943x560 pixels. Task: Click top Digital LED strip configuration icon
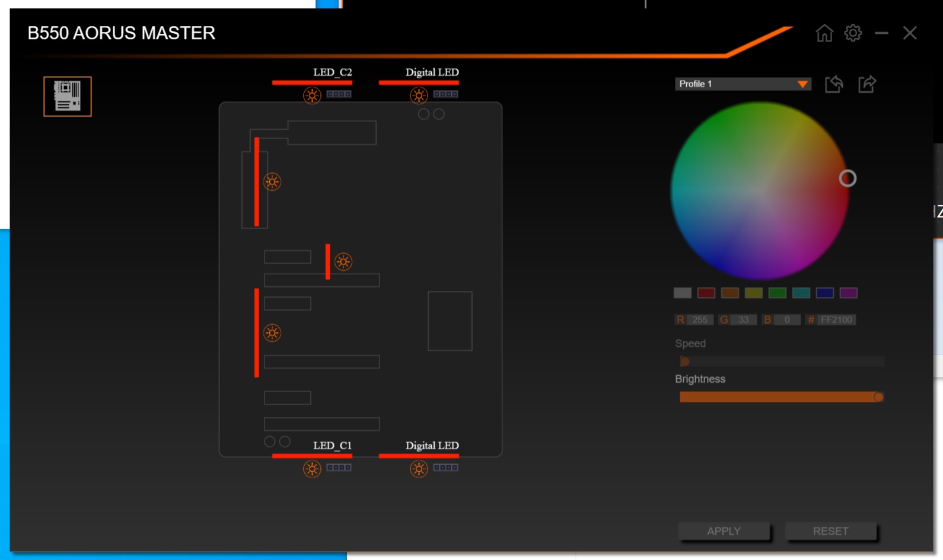(x=445, y=94)
